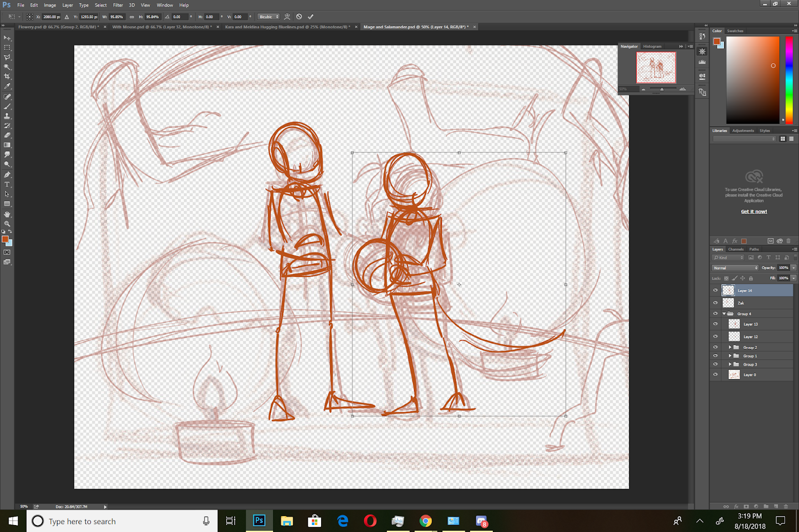Image resolution: width=799 pixels, height=532 pixels.
Task: Select the Crop tool
Action: pyautogui.click(x=7, y=76)
